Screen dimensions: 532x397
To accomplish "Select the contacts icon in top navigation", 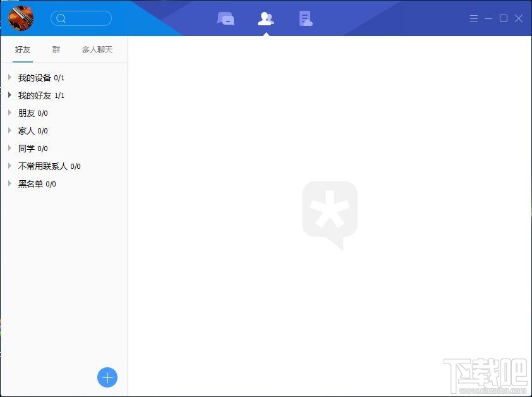I will coord(265,18).
